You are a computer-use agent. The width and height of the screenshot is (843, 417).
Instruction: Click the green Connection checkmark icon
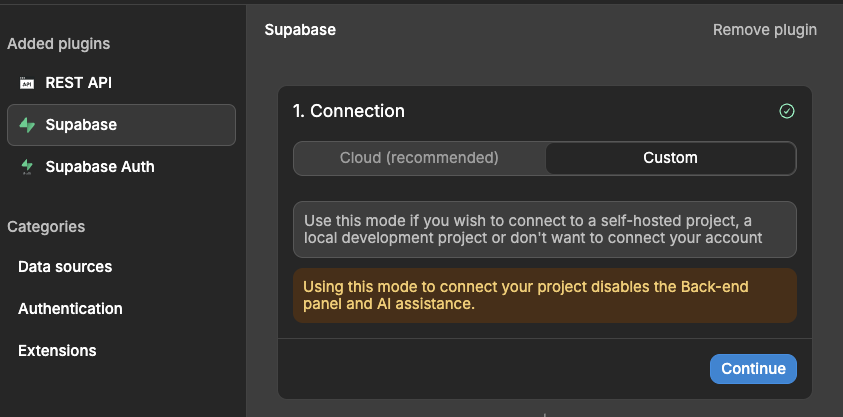[x=787, y=111]
